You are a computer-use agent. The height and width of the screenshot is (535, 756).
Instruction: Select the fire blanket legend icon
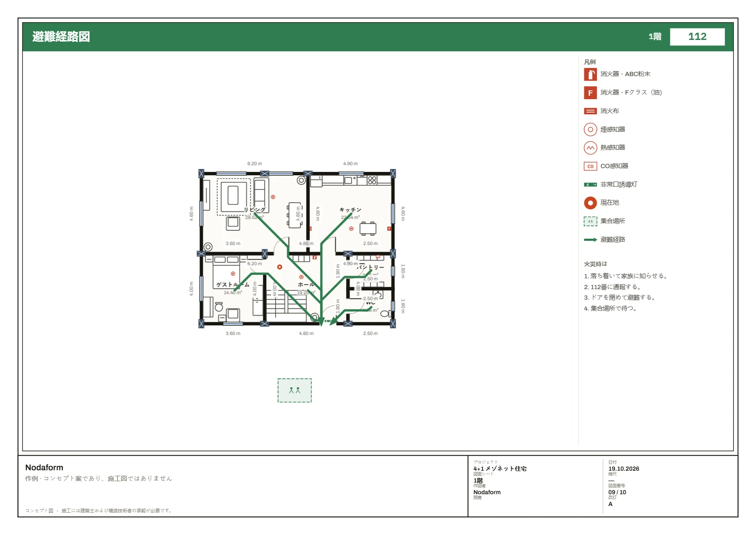590,111
